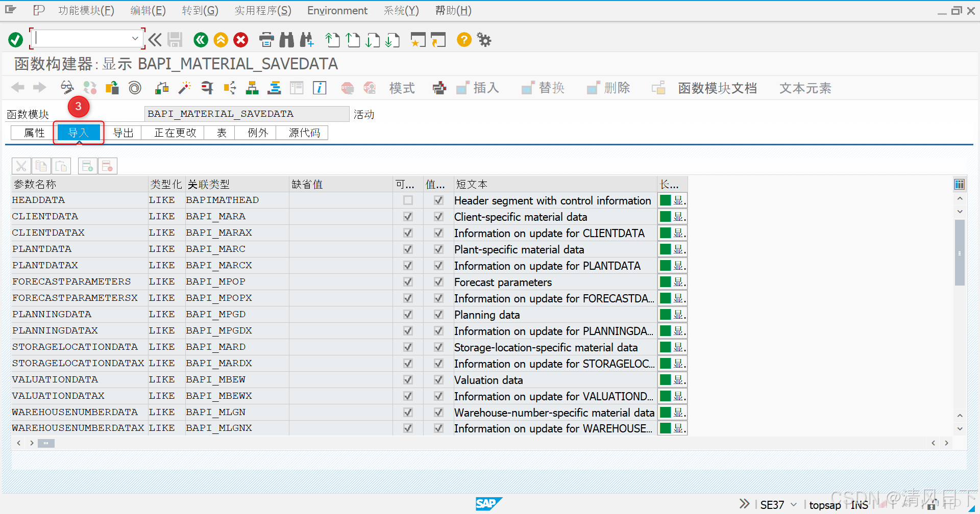Click the 删除 button

point(608,88)
